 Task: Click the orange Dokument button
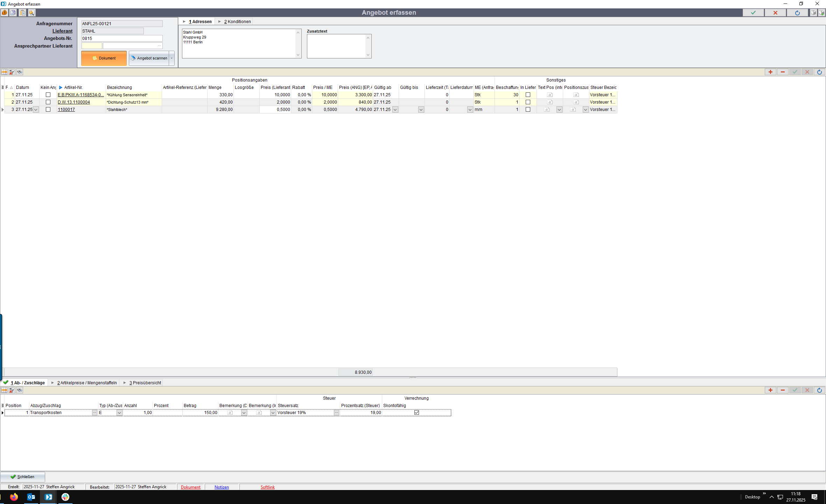coord(104,58)
